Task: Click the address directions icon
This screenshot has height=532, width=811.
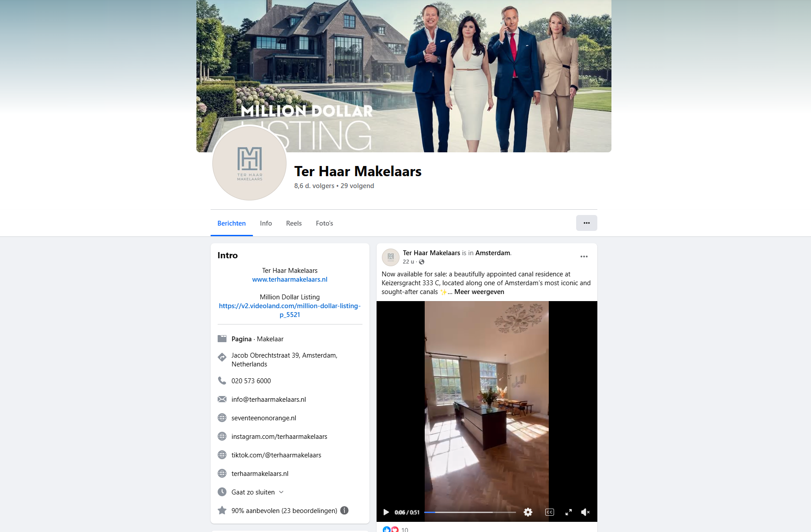Action: (222, 357)
